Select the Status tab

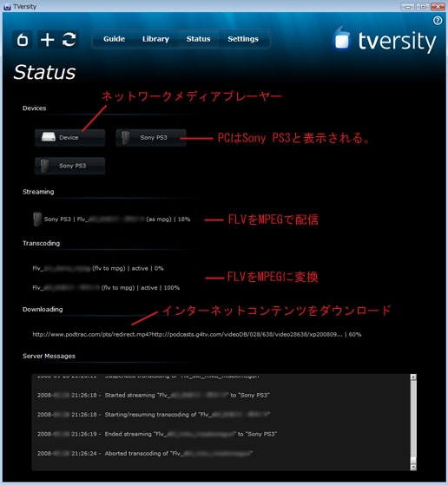[199, 39]
